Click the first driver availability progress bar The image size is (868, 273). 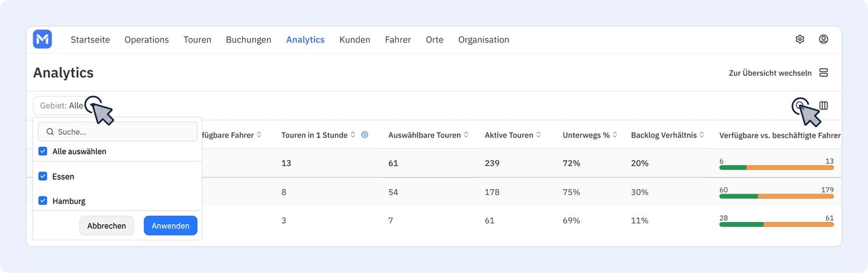click(776, 167)
